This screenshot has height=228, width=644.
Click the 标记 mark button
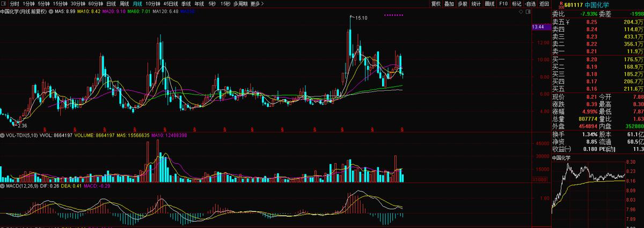[x=516, y=3]
